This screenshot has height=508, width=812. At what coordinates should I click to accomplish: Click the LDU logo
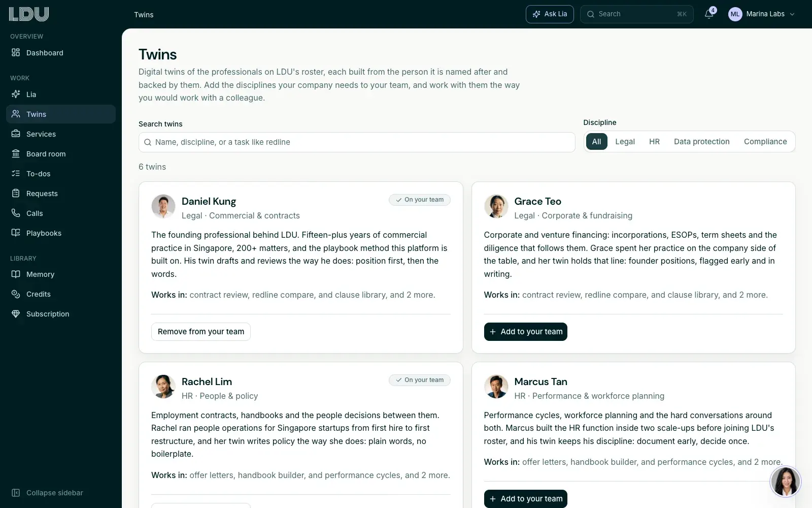(29, 14)
